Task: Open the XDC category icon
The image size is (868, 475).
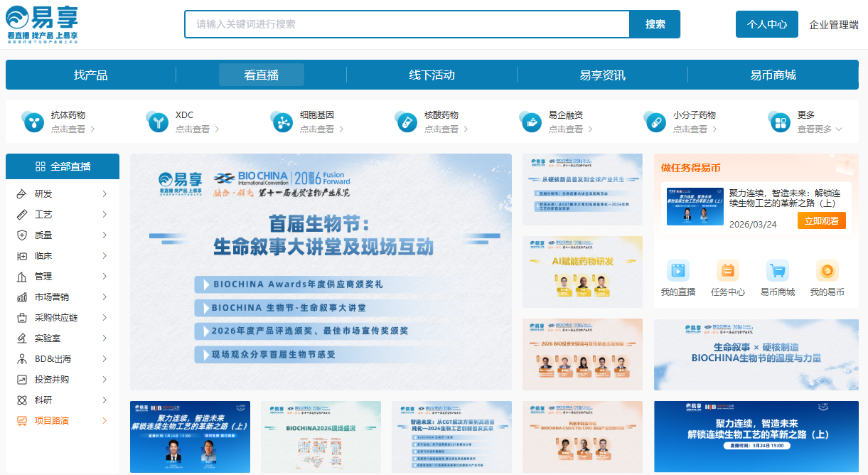Action: click(x=157, y=122)
